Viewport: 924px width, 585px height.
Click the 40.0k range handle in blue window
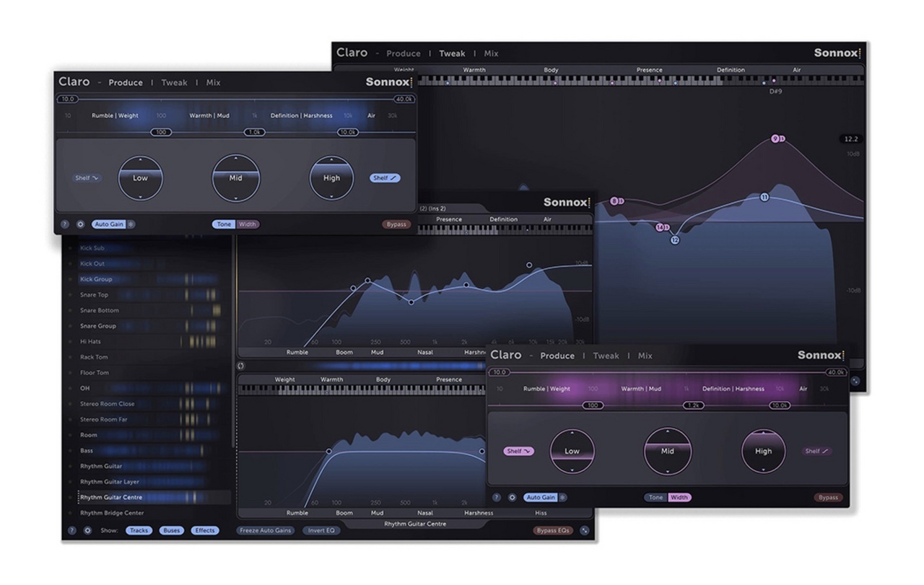[x=404, y=99]
